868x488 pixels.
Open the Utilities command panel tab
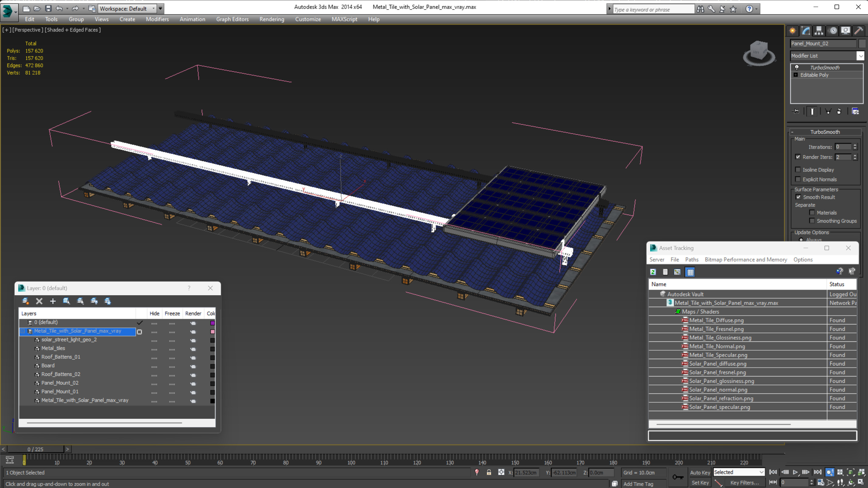point(859,31)
